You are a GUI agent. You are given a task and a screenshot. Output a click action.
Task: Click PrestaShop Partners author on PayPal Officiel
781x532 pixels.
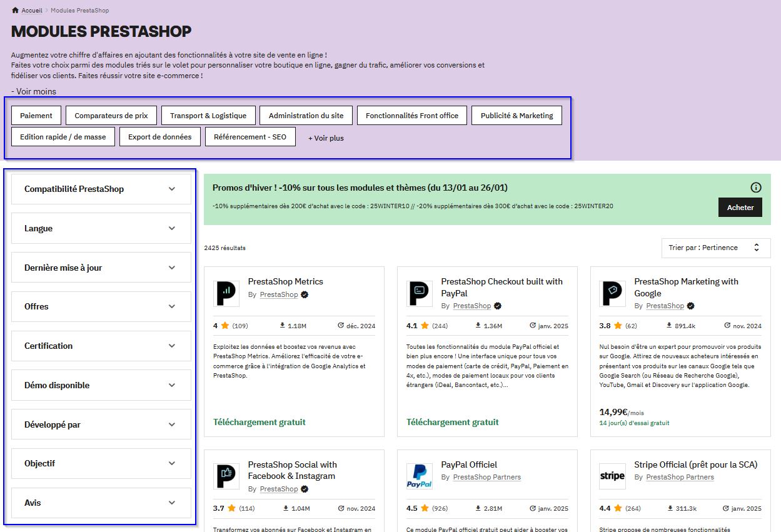(487, 477)
